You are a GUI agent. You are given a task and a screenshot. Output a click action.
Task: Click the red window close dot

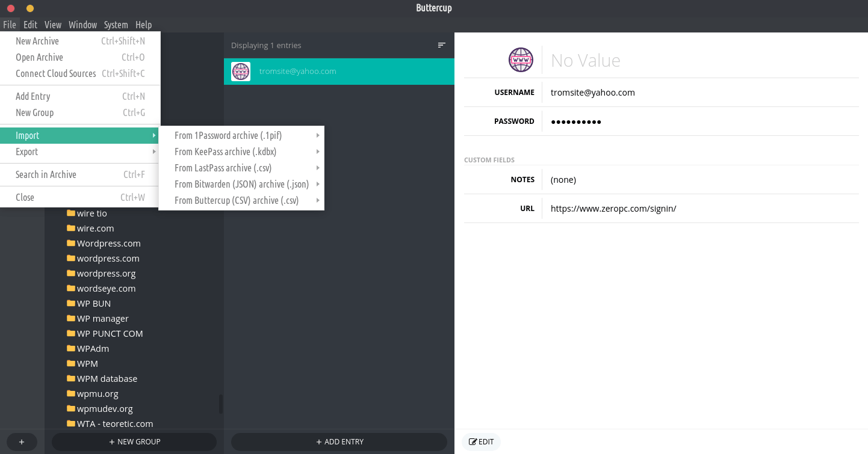click(x=11, y=8)
